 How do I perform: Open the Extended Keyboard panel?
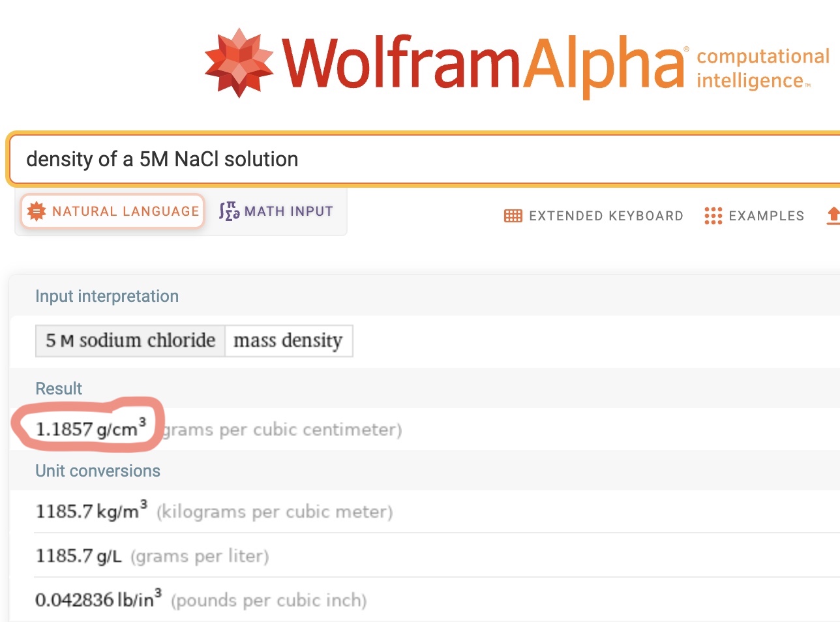coord(605,216)
